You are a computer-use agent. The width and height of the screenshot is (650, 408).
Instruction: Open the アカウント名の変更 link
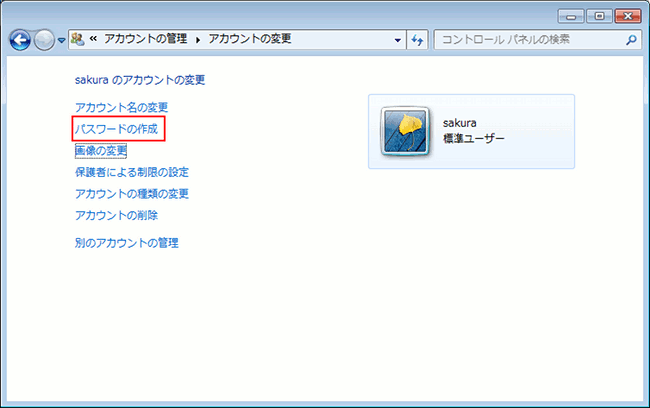click(121, 107)
